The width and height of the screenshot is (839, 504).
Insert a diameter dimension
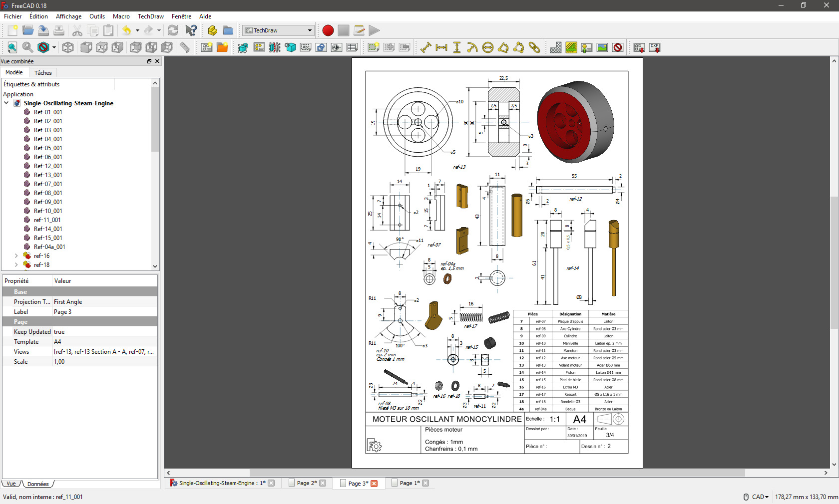point(488,47)
